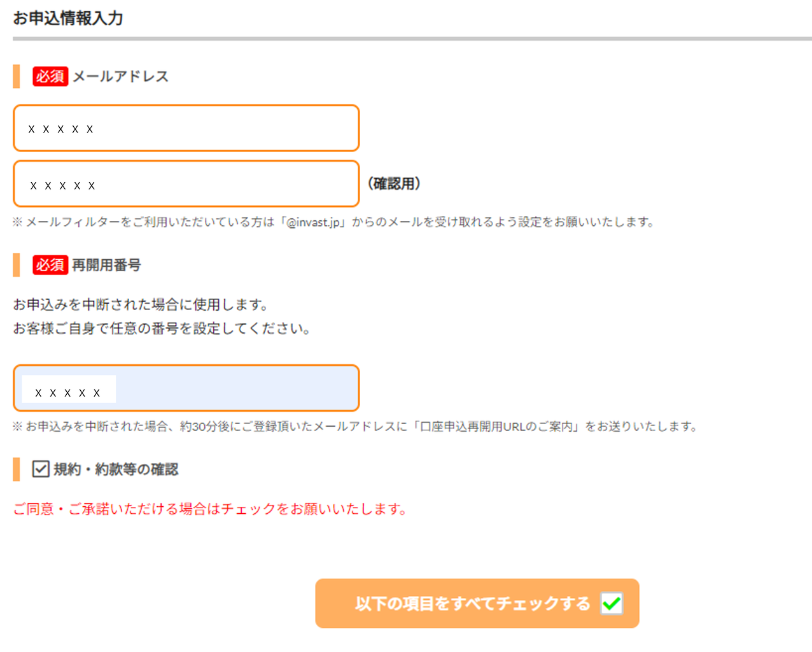Toggle the 規約・約款等の確認 checkbox
Viewport: 812px width, 652px height.
click(x=41, y=469)
